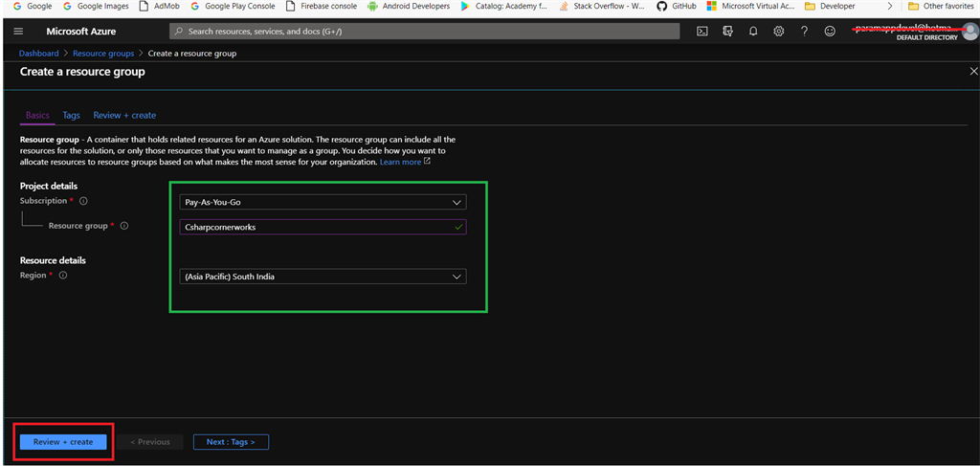Open the Stack Overflow bookmark
Viewport: 980px width, 466px height.
click(603, 7)
